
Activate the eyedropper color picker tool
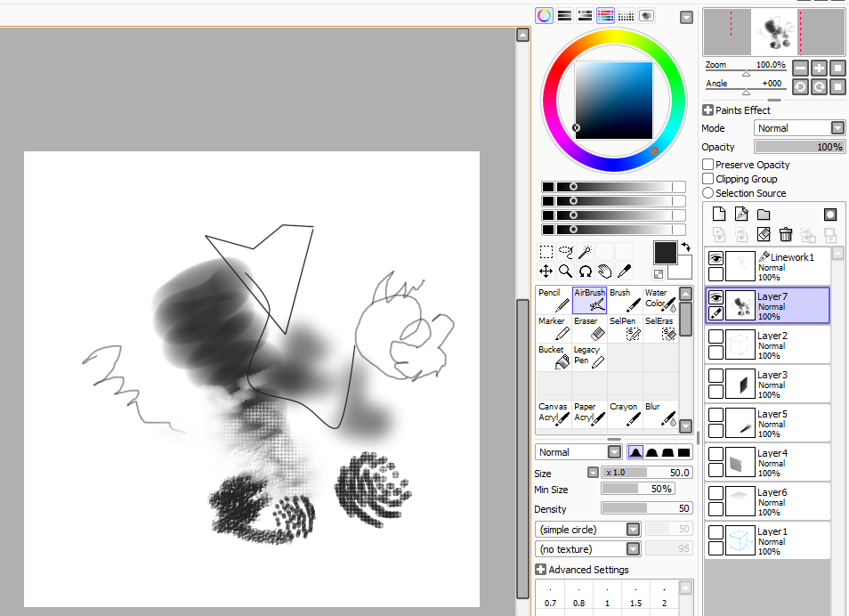[x=625, y=272]
